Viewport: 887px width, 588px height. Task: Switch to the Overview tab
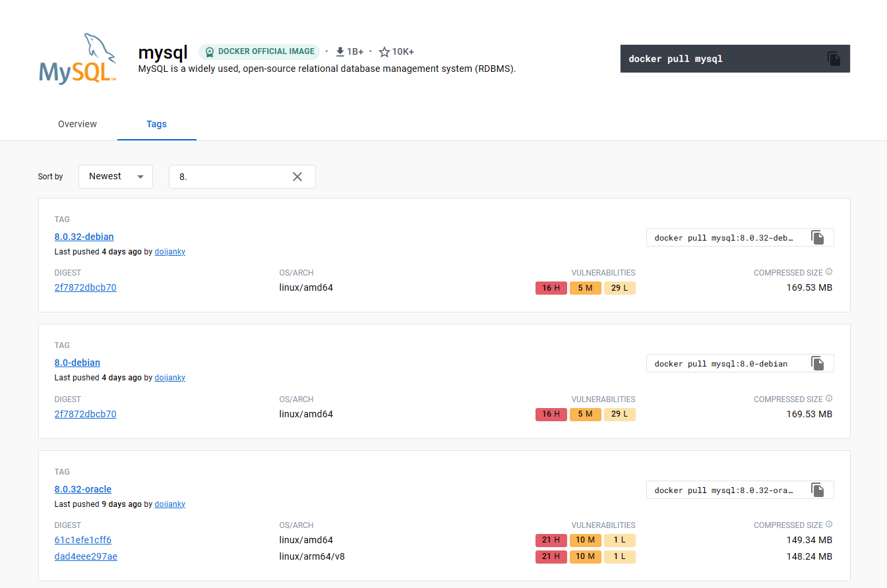pos(77,124)
